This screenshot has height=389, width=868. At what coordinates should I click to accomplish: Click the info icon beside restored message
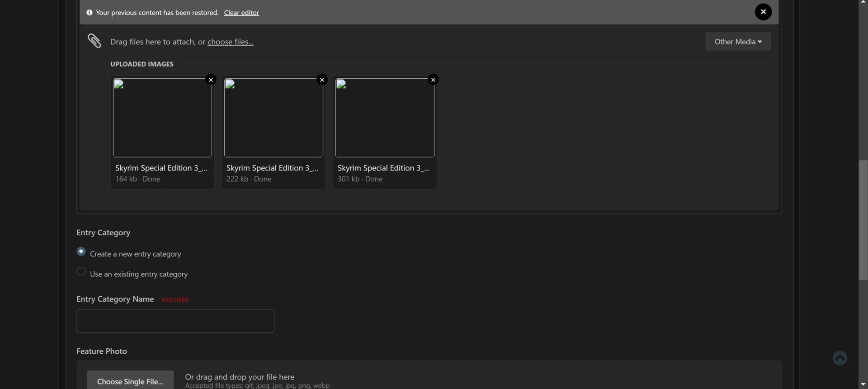[x=90, y=13]
